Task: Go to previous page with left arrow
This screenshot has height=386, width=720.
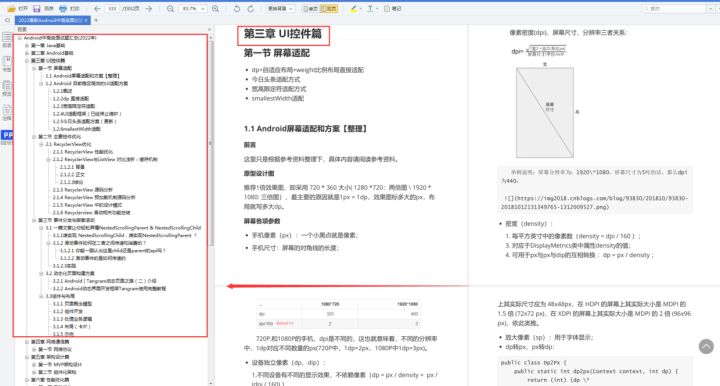Action: pos(97,9)
